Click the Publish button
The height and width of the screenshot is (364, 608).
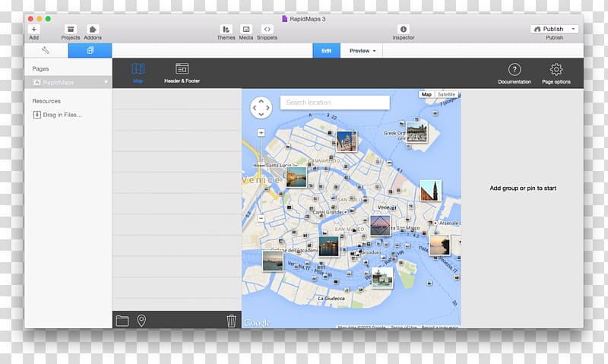click(x=549, y=29)
